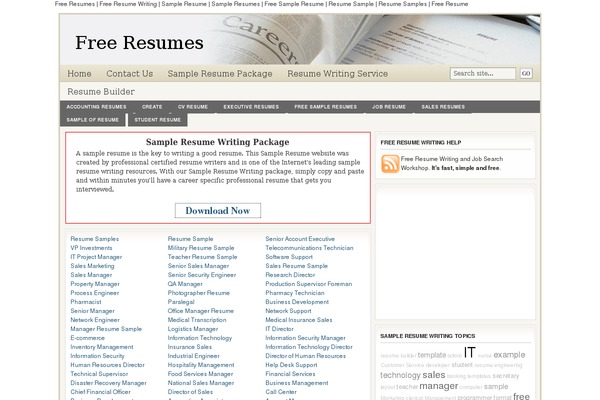Viewport: 600px width, 400px height.
Task: Open the Research Director link
Action: pos(290,275)
